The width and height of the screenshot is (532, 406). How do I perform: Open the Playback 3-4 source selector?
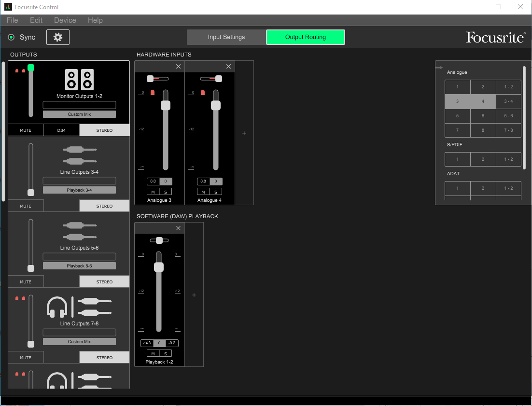coord(79,190)
